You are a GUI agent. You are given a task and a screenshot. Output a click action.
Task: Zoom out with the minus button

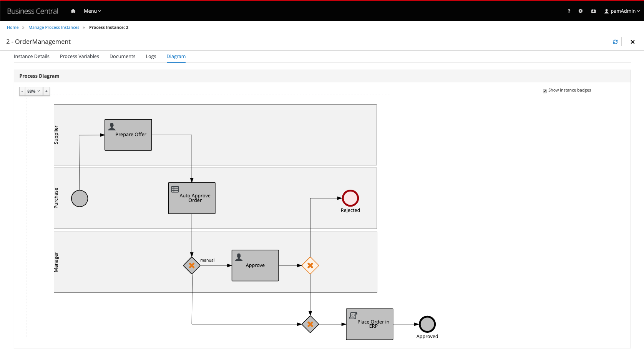(22, 91)
